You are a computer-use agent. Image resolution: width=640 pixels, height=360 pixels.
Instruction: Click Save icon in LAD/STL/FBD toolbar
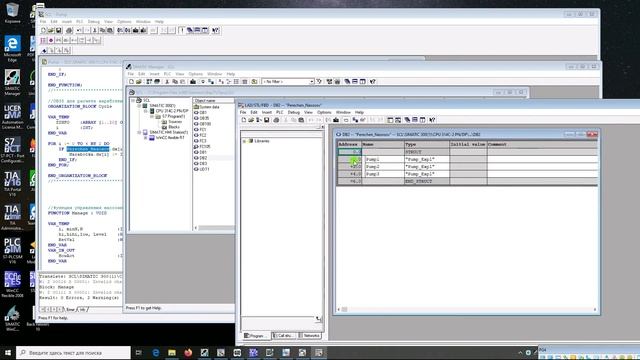[267, 120]
